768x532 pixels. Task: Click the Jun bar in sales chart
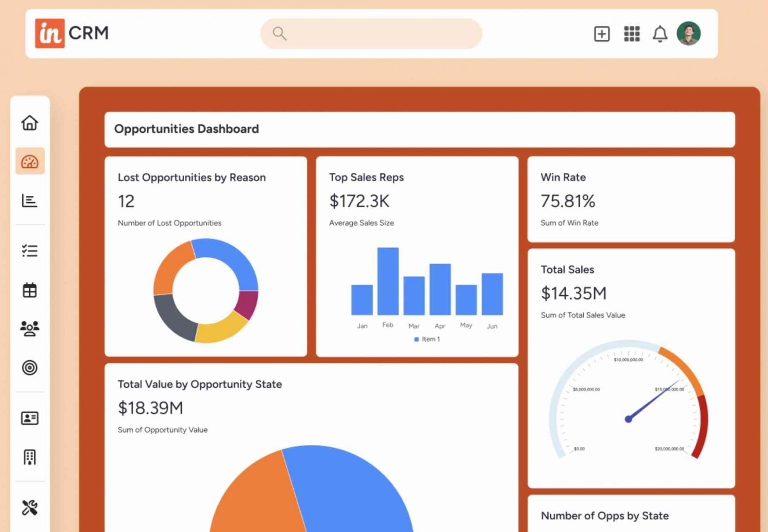(x=492, y=294)
